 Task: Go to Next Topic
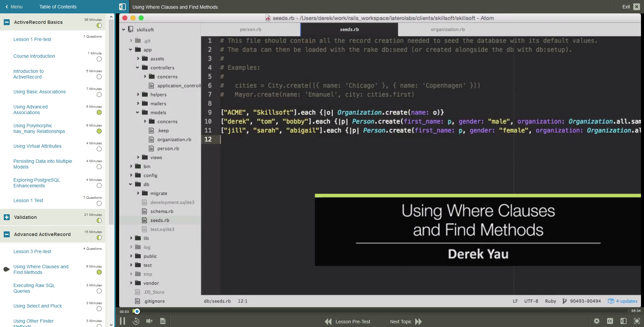[405, 322]
